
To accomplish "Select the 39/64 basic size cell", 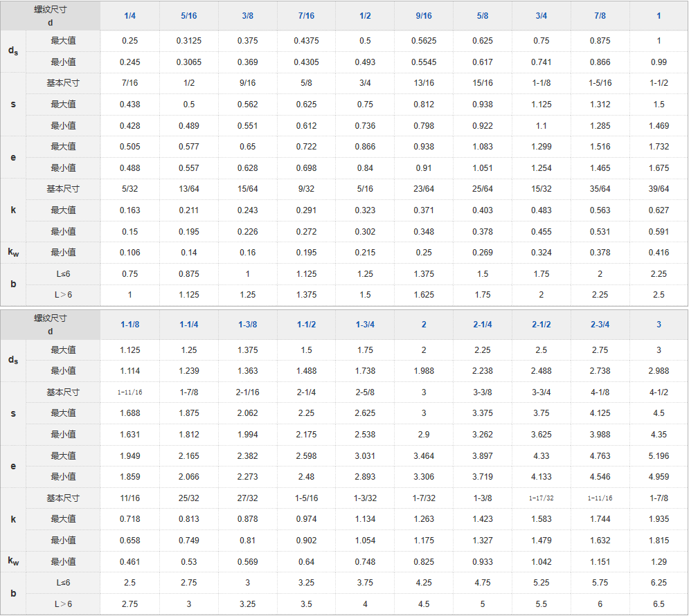I will click(659, 189).
